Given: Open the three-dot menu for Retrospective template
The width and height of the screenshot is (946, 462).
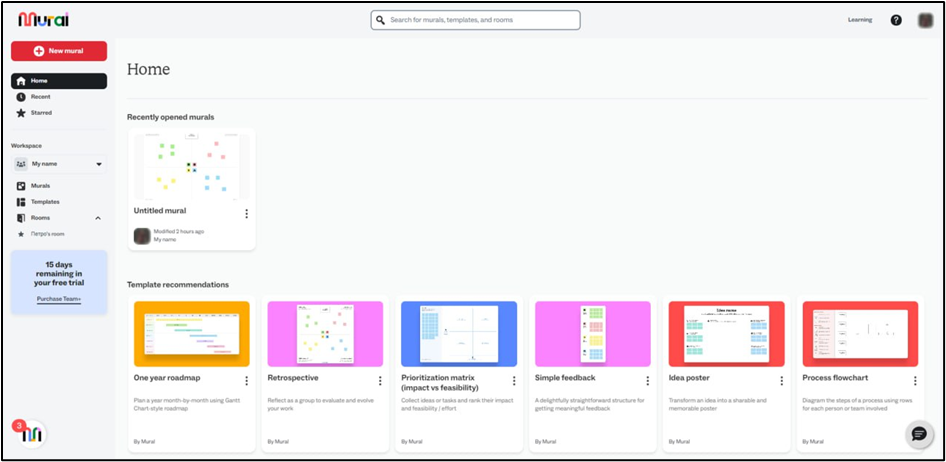Looking at the screenshot, I should (x=380, y=380).
